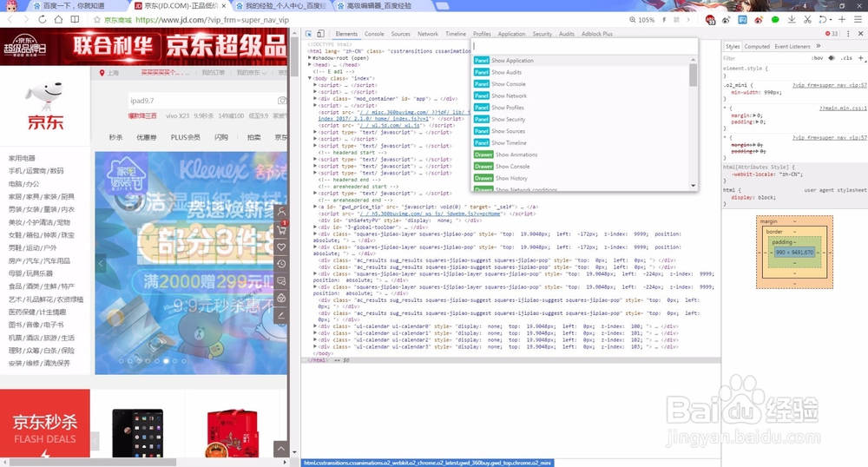
Task: Choose Drawer Show Animations command
Action: coord(582,155)
